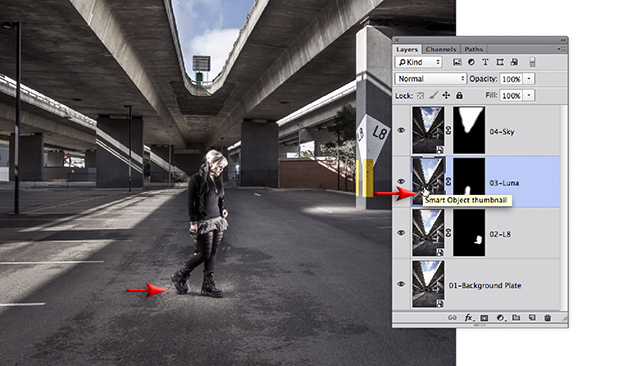
Task: Switch to the Channels tab
Action: point(441,49)
